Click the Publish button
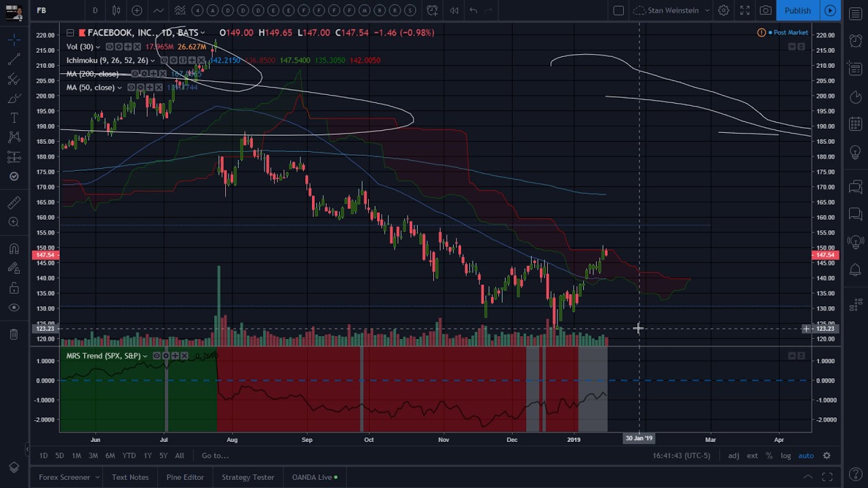The height and width of the screenshot is (488, 868). click(797, 10)
